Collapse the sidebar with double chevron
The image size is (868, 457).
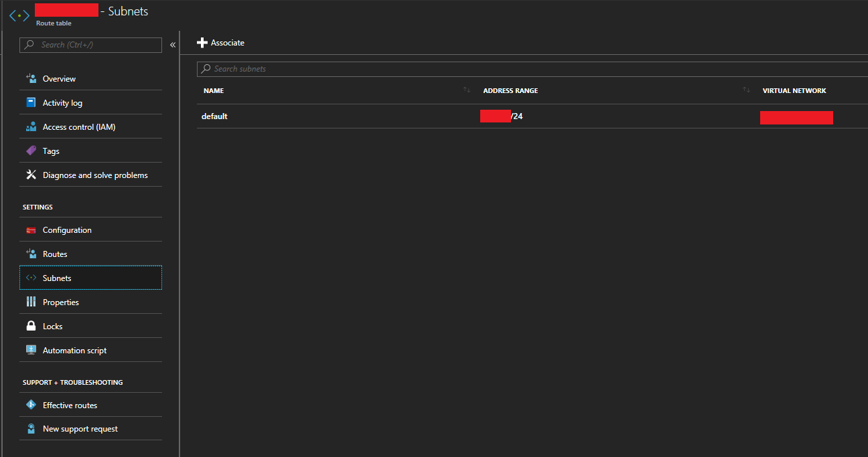pyautogui.click(x=173, y=45)
